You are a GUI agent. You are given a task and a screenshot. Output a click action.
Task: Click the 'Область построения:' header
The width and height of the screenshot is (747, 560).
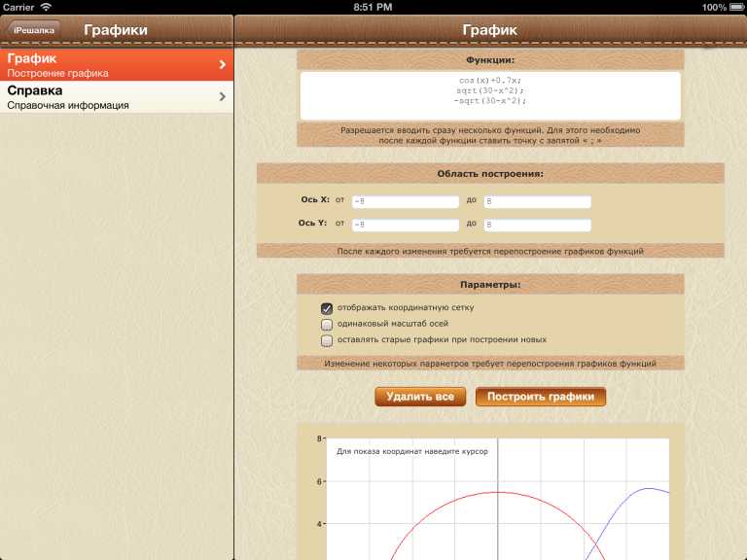[490, 174]
